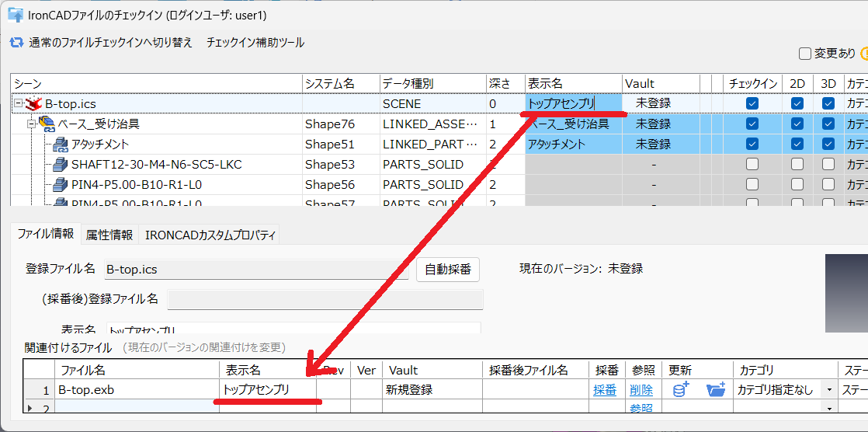Viewport: 868px width, 432px height.
Task: Switch to the 属性情報 tab
Action: tap(109, 235)
